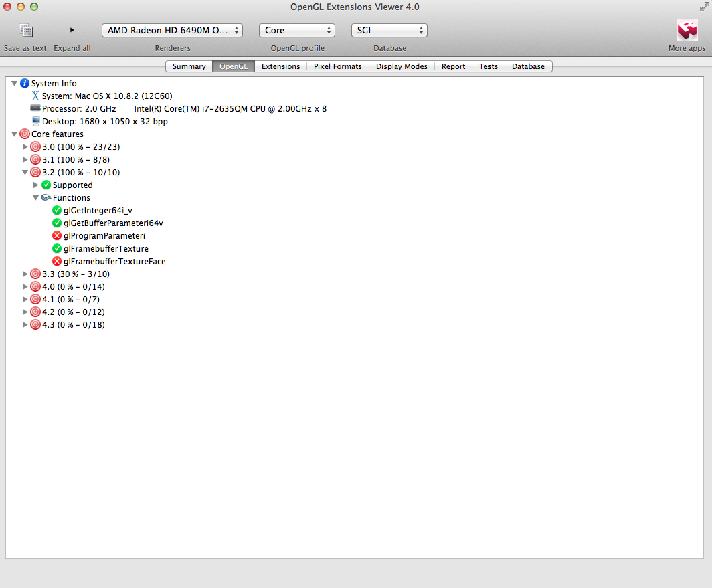Expand the 4.3 version node
The height and width of the screenshot is (588, 712).
[x=25, y=324]
